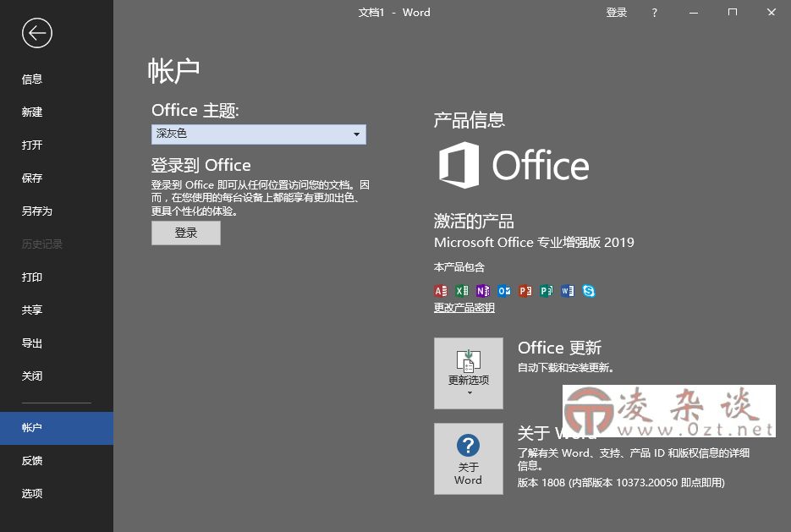Click the 登录 button under 登录到 Office
The height and width of the screenshot is (532, 791).
[185, 233]
